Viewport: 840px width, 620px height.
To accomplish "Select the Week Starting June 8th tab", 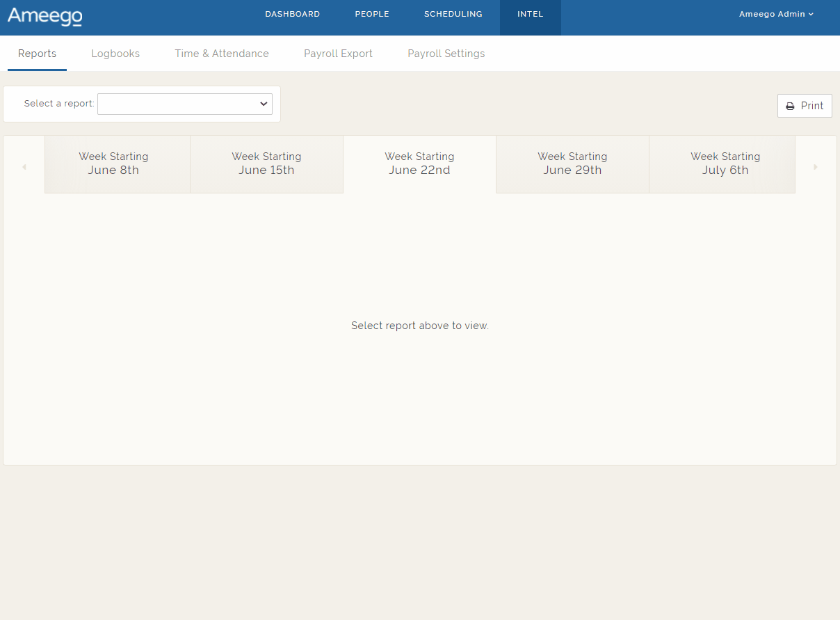I will (x=113, y=164).
